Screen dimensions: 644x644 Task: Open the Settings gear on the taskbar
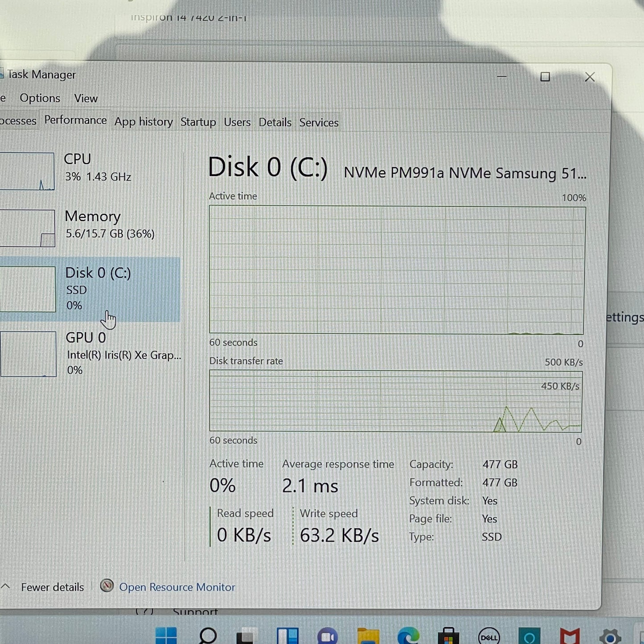click(610, 636)
